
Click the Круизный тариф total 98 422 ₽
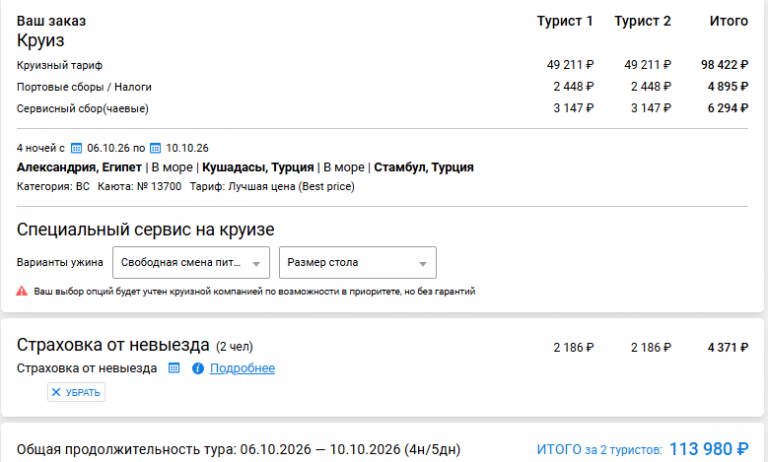click(724, 65)
